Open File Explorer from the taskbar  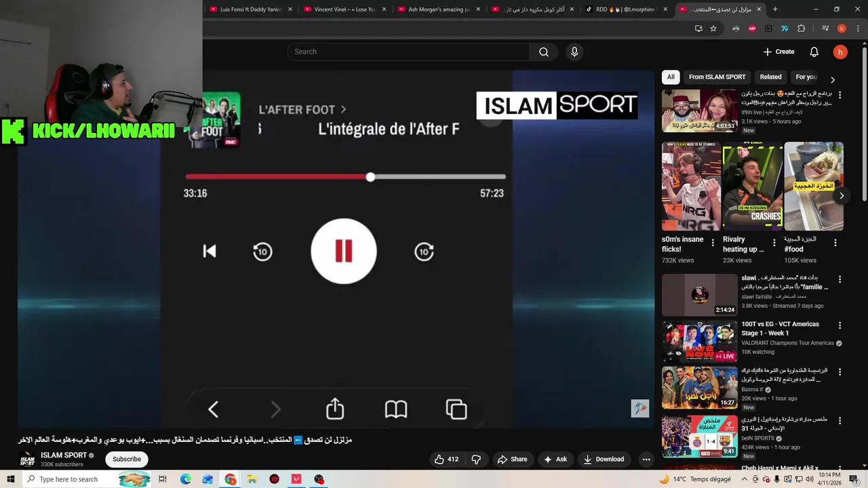coord(252,479)
